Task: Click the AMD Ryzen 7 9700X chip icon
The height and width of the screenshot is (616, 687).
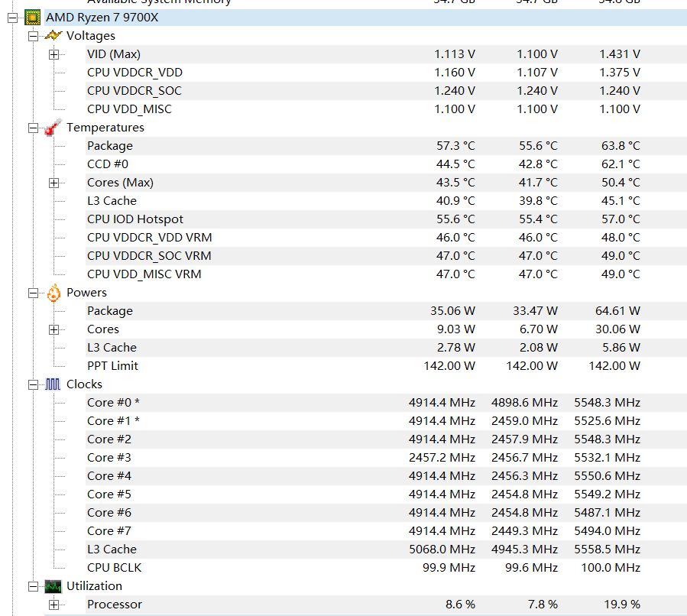Action: click(31, 17)
